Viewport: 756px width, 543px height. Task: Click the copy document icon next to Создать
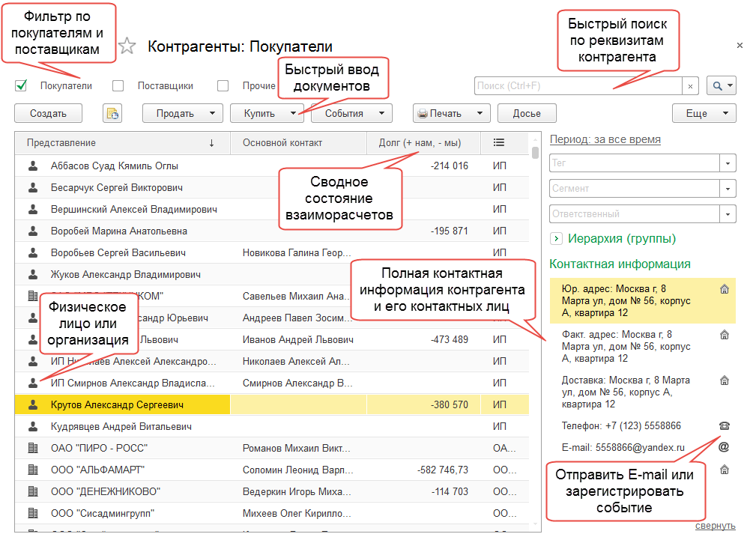[x=112, y=113]
